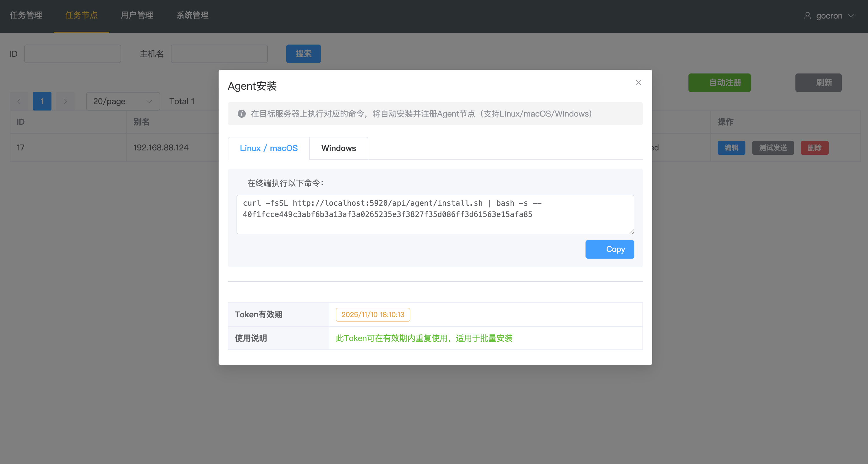
Task: Click the Agent安装 dialog title
Action: click(252, 86)
